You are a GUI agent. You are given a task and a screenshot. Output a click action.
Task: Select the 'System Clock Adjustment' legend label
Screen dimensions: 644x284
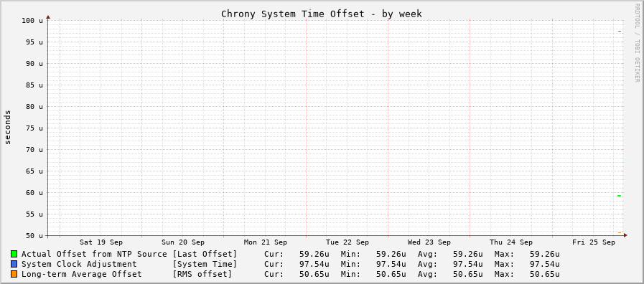79,264
